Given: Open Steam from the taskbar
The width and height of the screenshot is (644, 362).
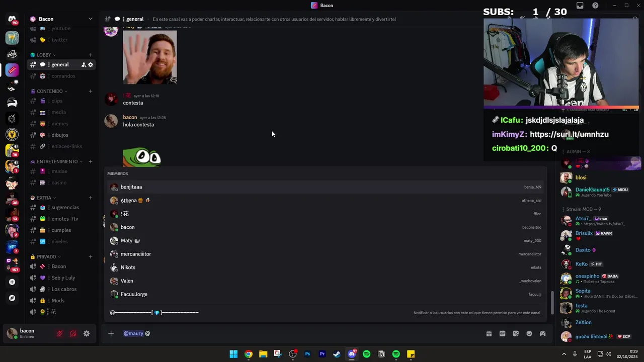Looking at the screenshot, I should click(x=337, y=354).
